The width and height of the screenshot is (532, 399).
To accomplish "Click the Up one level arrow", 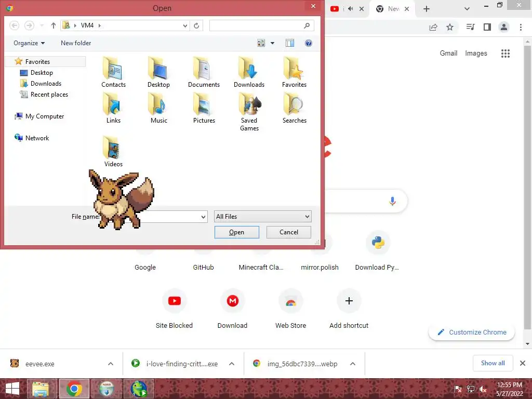I will (54, 25).
